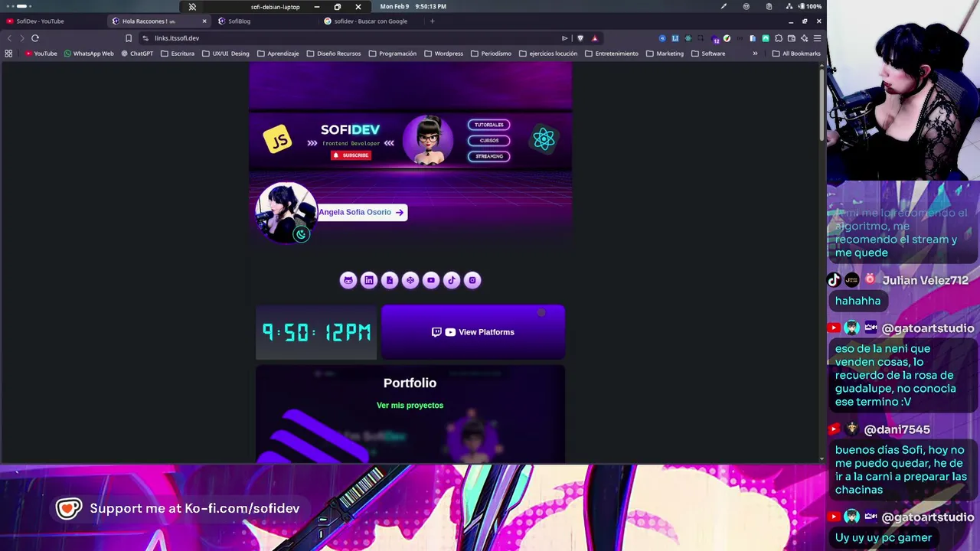
Task: Click the Portfolio card heading
Action: click(x=410, y=383)
